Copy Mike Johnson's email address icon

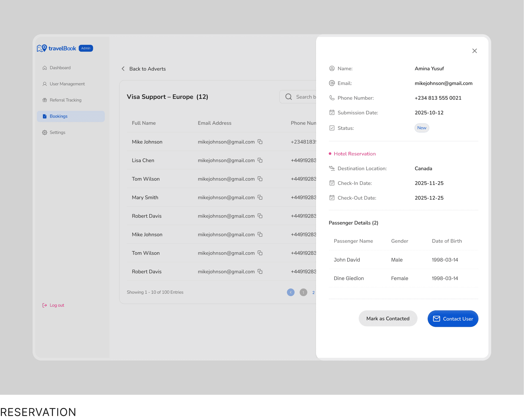click(260, 142)
